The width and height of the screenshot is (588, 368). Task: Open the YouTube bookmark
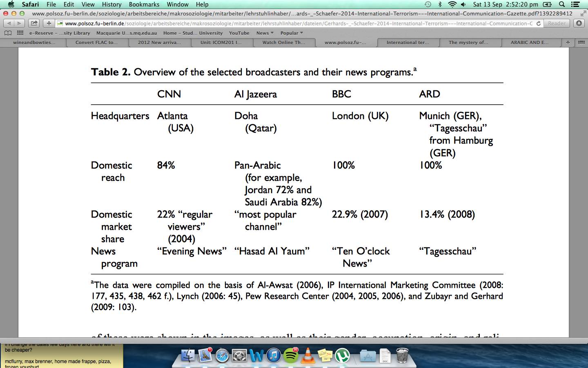239,33
